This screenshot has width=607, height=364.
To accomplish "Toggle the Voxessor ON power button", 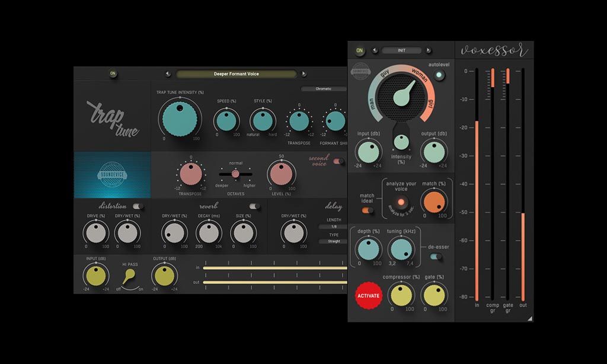I will [360, 50].
